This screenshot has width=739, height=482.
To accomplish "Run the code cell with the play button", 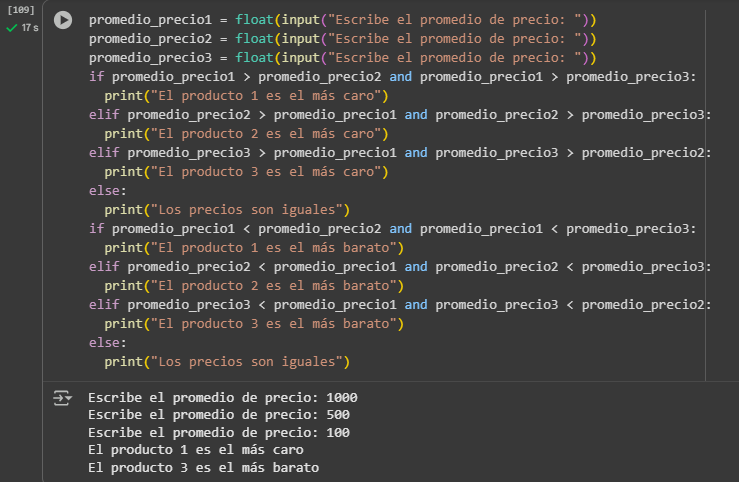I will point(63,20).
